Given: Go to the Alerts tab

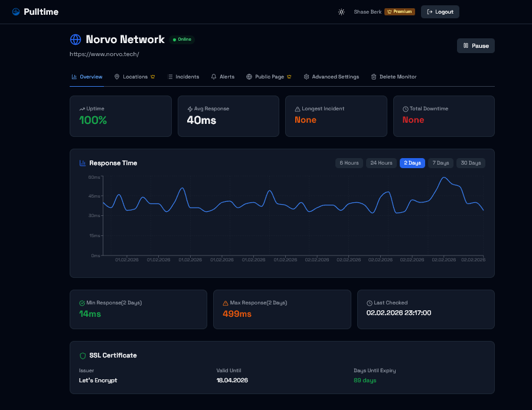Looking at the screenshot, I should point(223,77).
